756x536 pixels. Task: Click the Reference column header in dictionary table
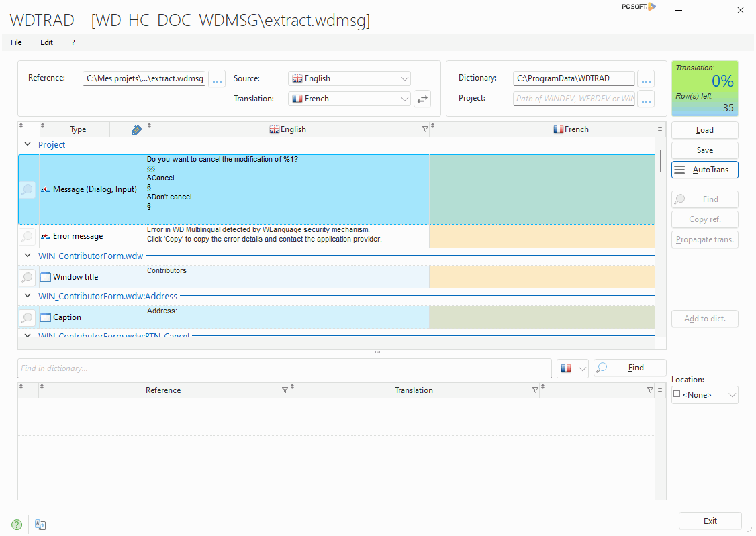(x=163, y=390)
